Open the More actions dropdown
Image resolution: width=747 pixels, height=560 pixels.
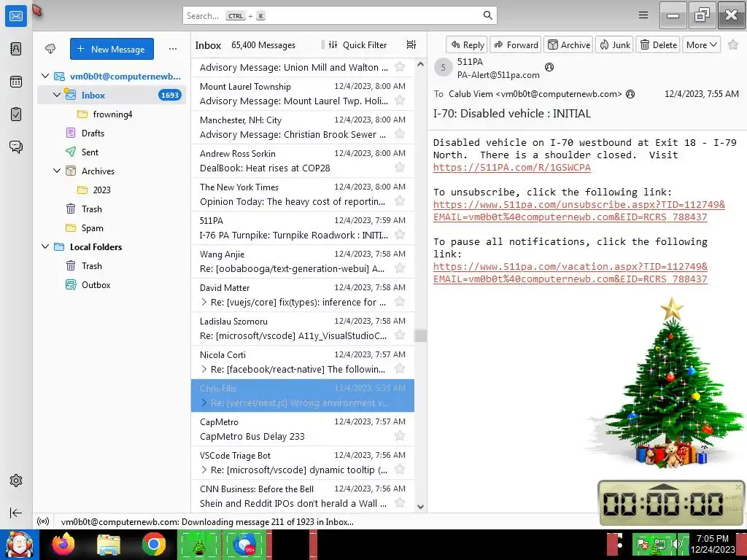coord(701,44)
